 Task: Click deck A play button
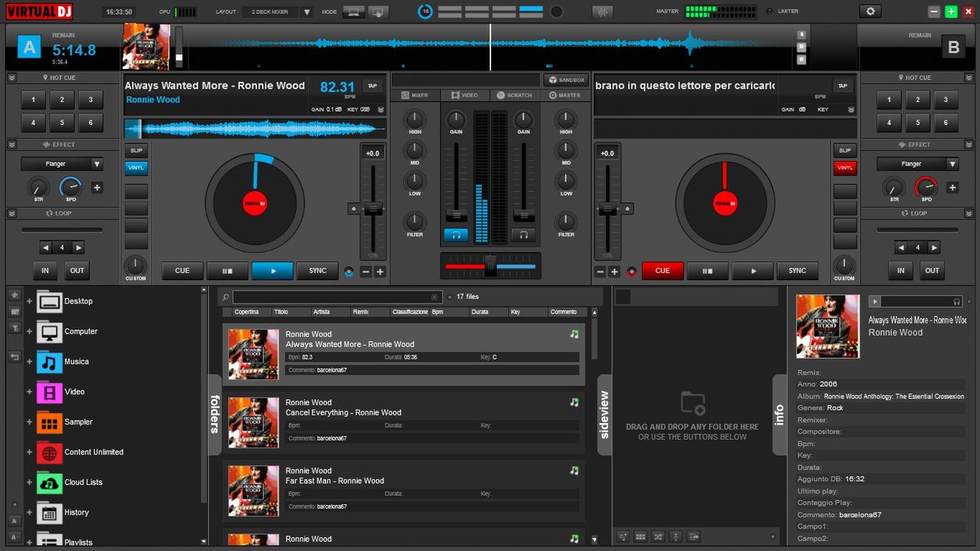tap(273, 271)
